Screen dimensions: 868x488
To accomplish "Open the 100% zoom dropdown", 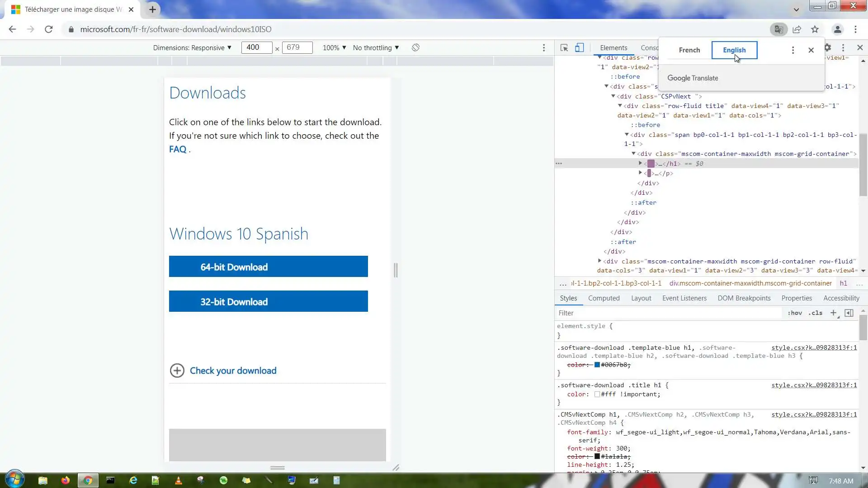I will pos(334,48).
